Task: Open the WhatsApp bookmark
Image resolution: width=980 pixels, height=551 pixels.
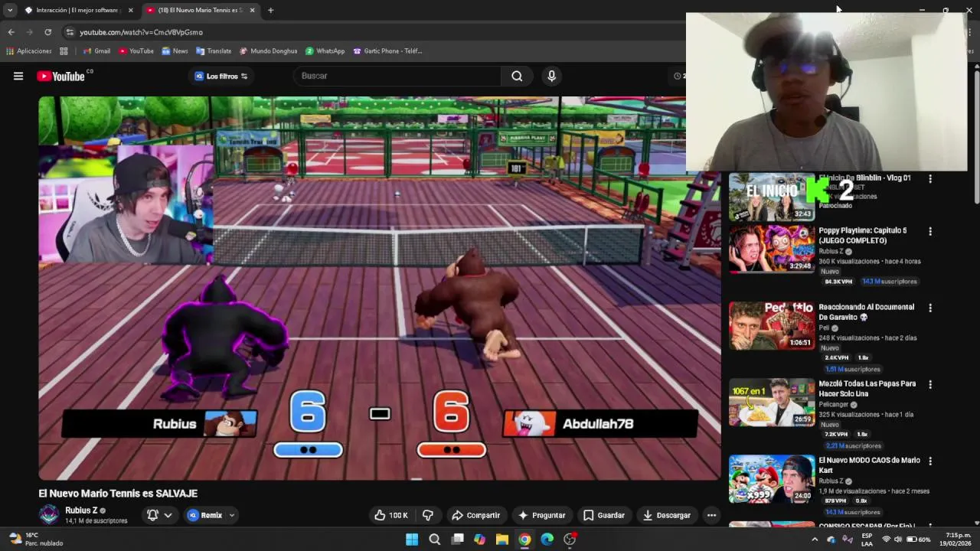Action: click(325, 51)
